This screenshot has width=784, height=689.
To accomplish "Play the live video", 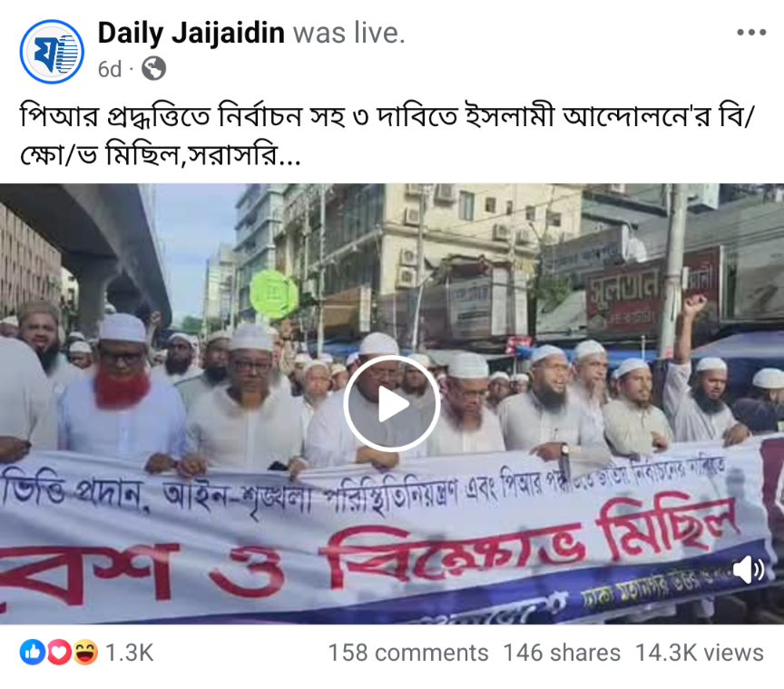I will point(391,403).
